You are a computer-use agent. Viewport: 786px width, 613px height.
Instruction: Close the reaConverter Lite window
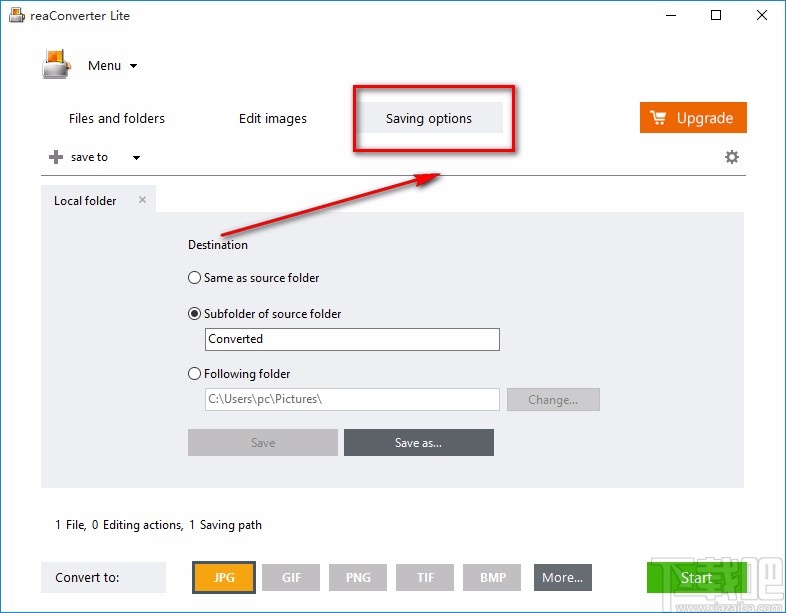coord(762,15)
